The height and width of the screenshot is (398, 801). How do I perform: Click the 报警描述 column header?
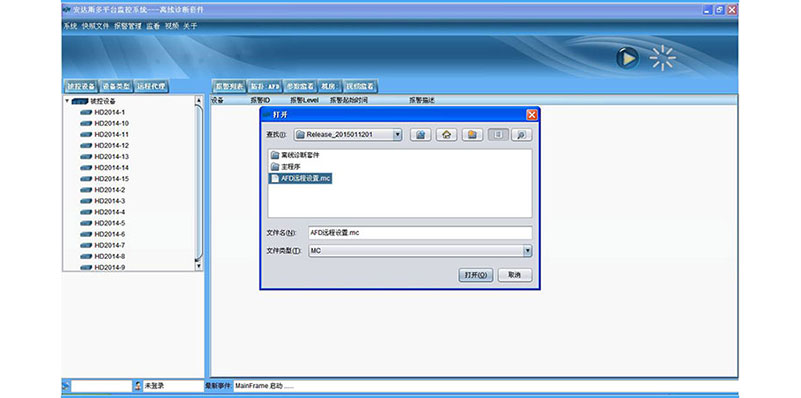coord(421,100)
